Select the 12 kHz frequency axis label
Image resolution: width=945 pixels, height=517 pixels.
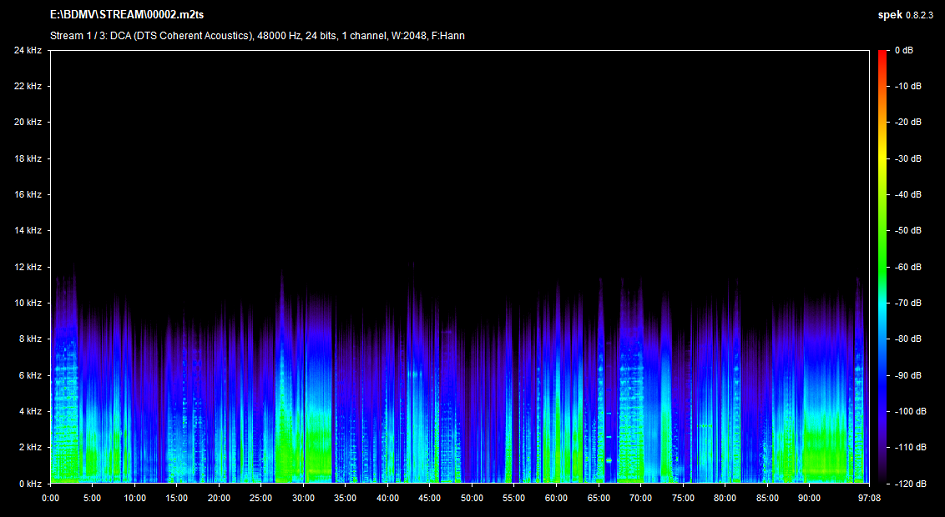[27, 267]
